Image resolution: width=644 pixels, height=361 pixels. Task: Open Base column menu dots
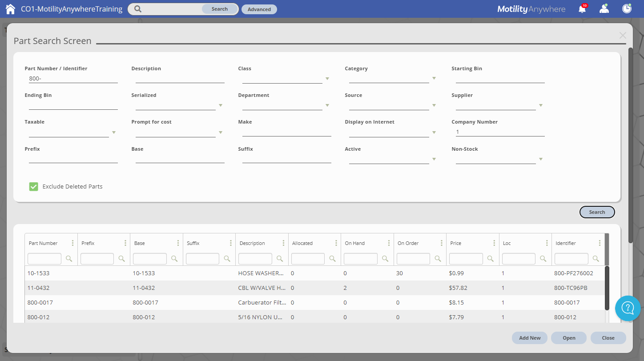(x=178, y=243)
